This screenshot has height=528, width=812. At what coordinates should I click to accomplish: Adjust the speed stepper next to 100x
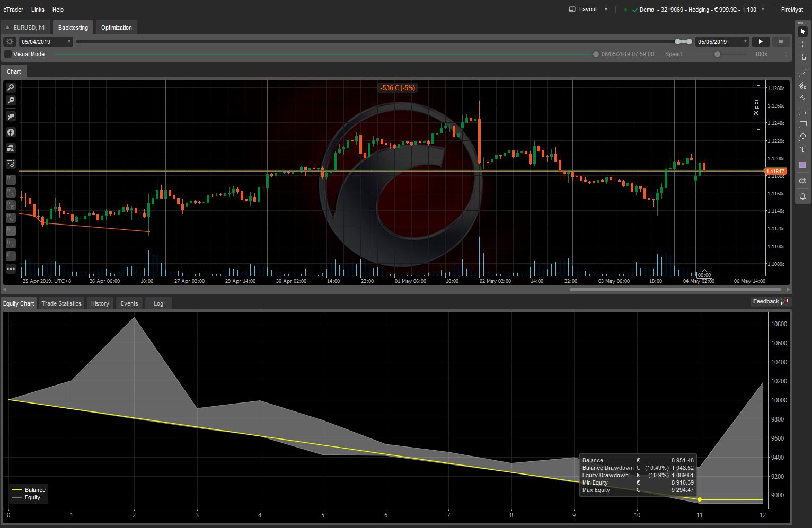click(x=786, y=54)
